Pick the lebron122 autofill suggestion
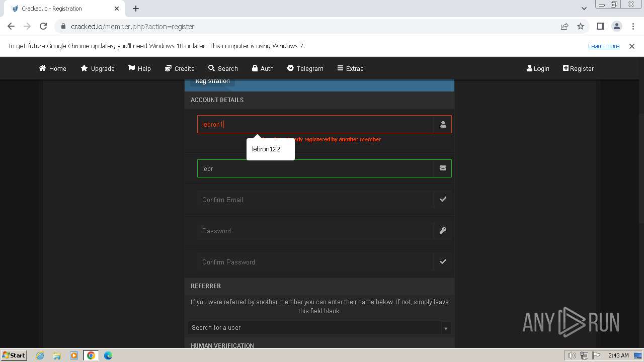644x362 pixels. pyautogui.click(x=270, y=149)
